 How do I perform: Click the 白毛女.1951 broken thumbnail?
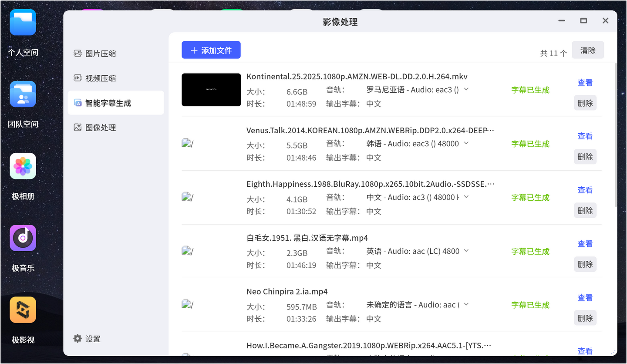pyautogui.click(x=187, y=251)
